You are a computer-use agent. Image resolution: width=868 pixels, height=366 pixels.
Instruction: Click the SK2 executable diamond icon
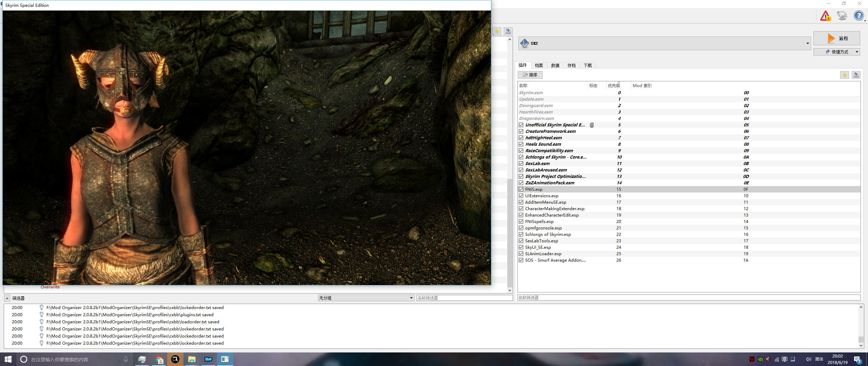click(525, 43)
